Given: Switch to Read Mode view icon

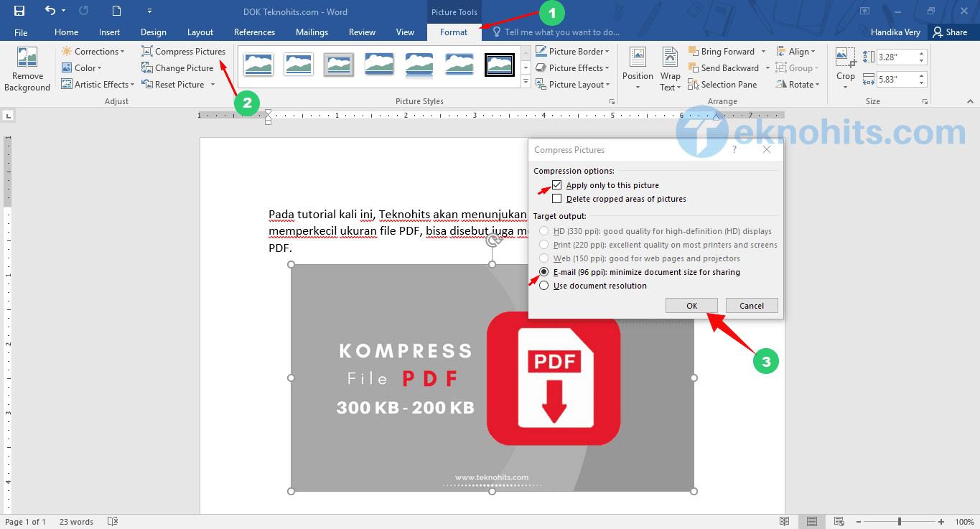Looking at the screenshot, I should [785, 522].
